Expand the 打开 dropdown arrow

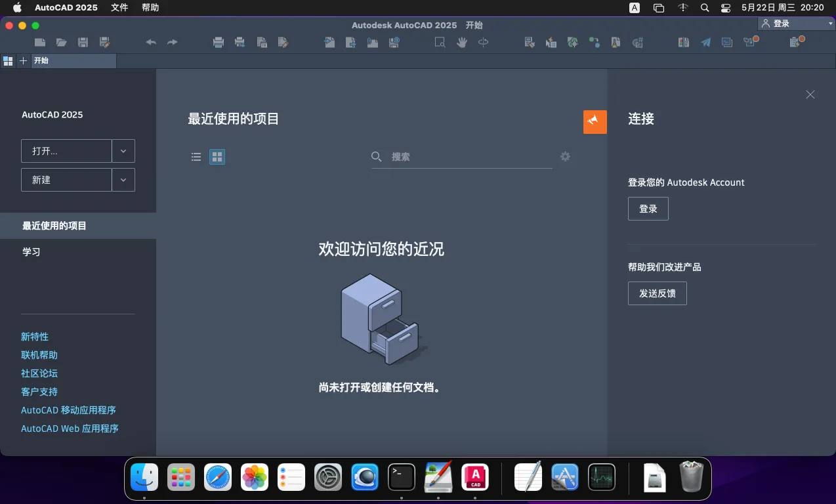coord(123,151)
